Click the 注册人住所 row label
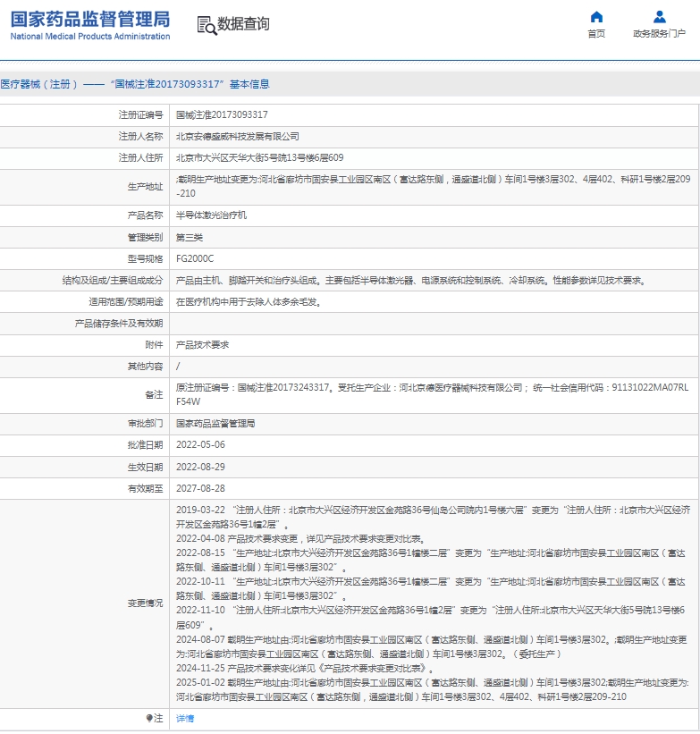The image size is (700, 734). pos(140,157)
